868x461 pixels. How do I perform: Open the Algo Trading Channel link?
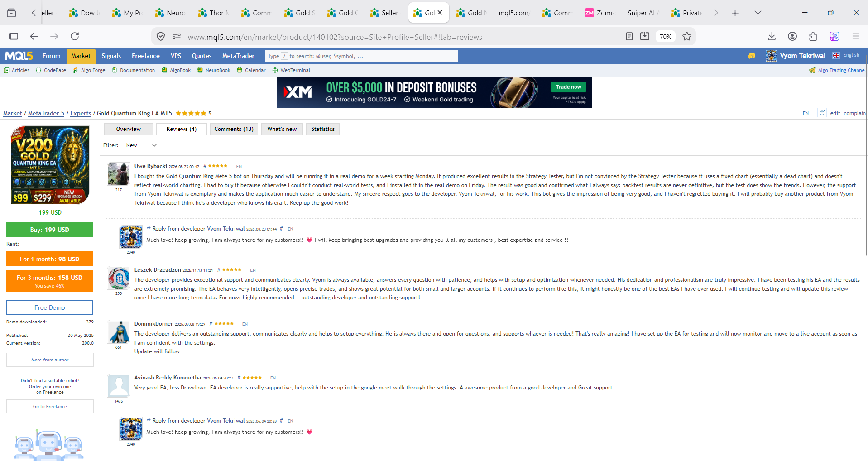[x=837, y=70]
